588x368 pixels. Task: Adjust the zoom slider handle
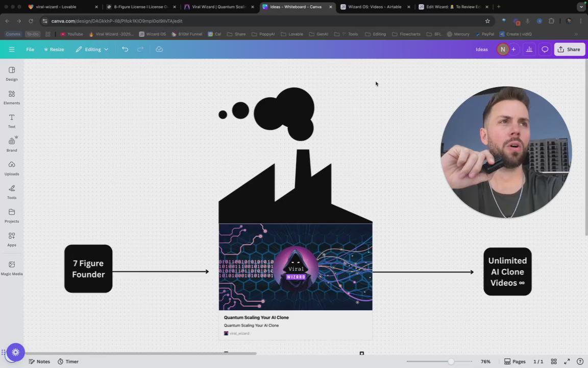[451, 362]
